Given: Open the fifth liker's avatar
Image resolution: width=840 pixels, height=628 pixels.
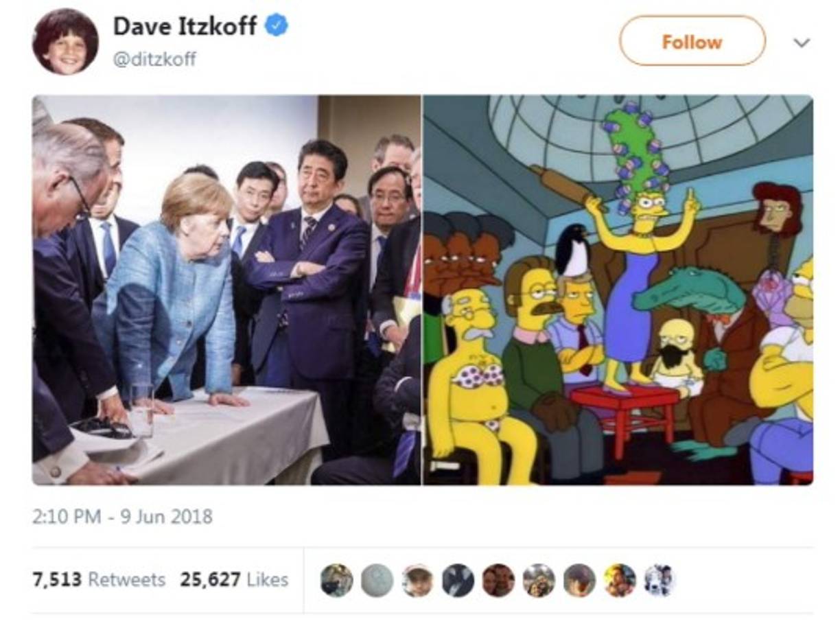Looking at the screenshot, I should (498, 581).
